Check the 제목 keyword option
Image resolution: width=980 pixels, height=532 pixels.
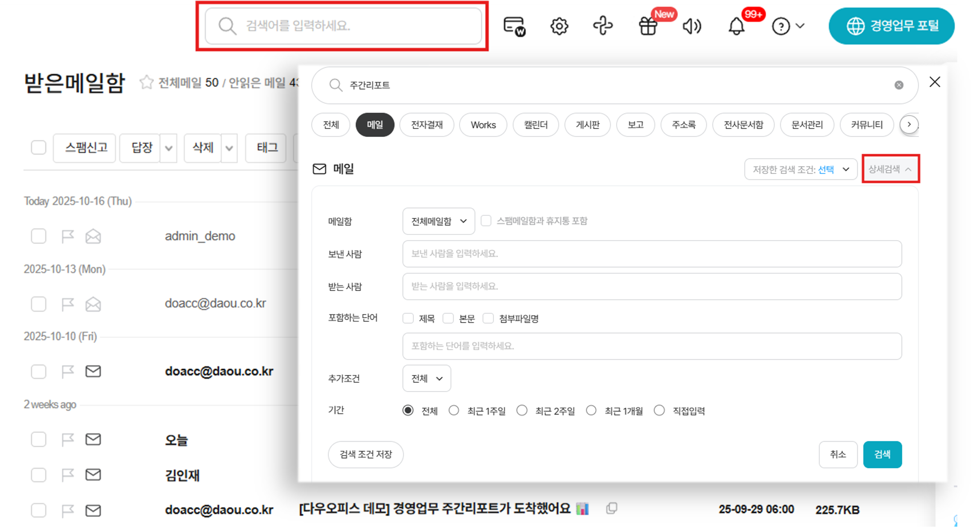(x=408, y=318)
